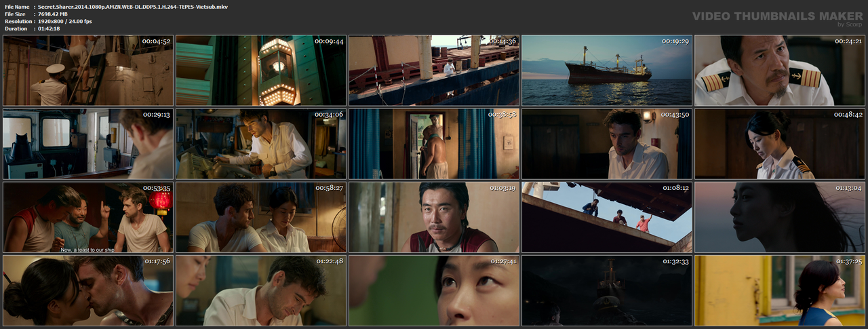The image size is (868, 329).
Task: Click the thumbnail at 00:38:58
Action: tap(434, 144)
